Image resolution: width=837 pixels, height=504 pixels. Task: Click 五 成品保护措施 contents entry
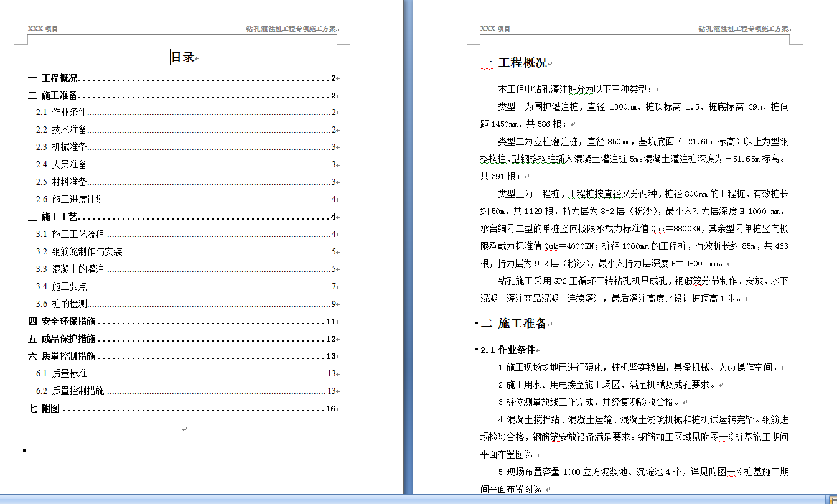tap(68, 339)
